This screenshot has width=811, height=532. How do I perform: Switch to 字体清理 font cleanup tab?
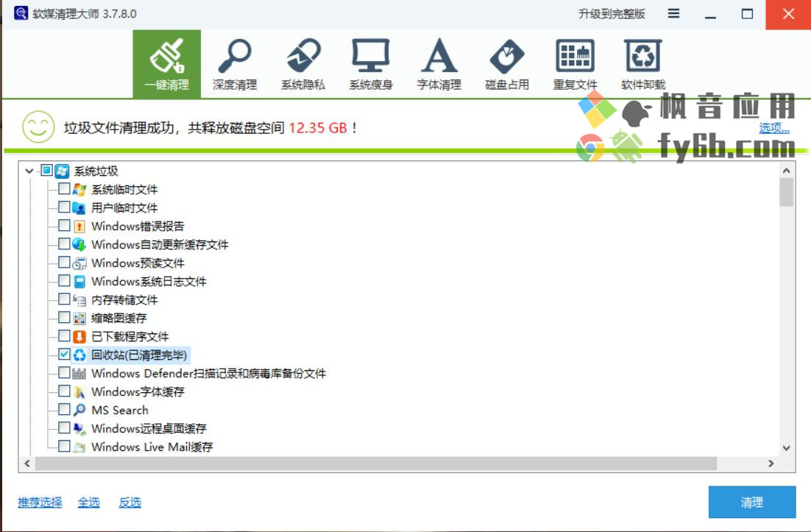coord(439,64)
